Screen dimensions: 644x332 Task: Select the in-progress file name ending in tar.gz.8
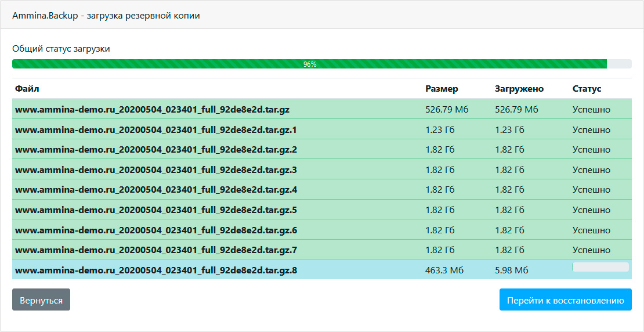click(x=155, y=270)
